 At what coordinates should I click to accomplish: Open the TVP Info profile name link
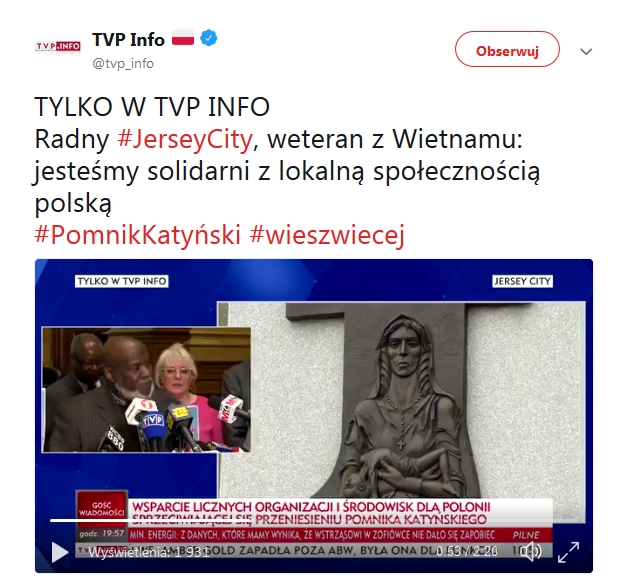[129, 40]
